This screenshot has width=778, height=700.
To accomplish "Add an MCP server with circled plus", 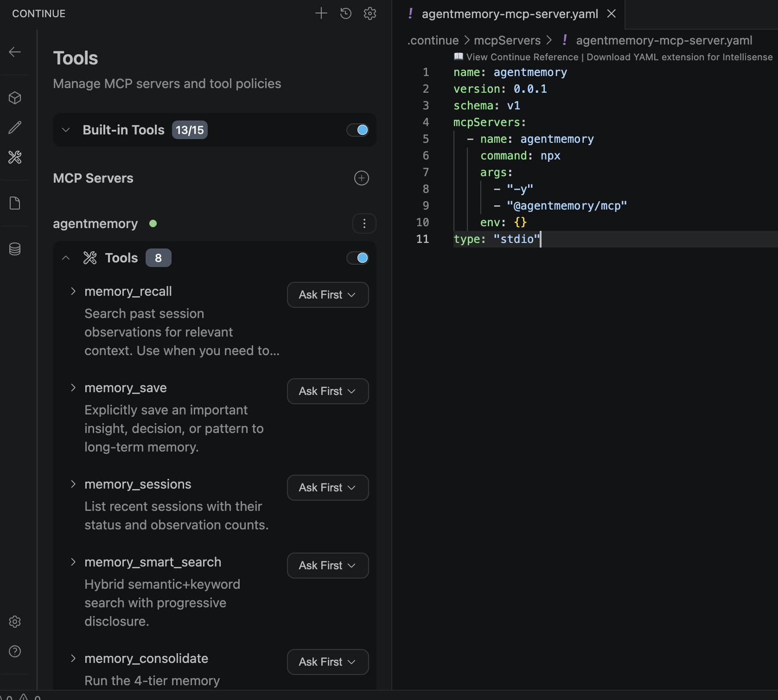I will click(362, 178).
